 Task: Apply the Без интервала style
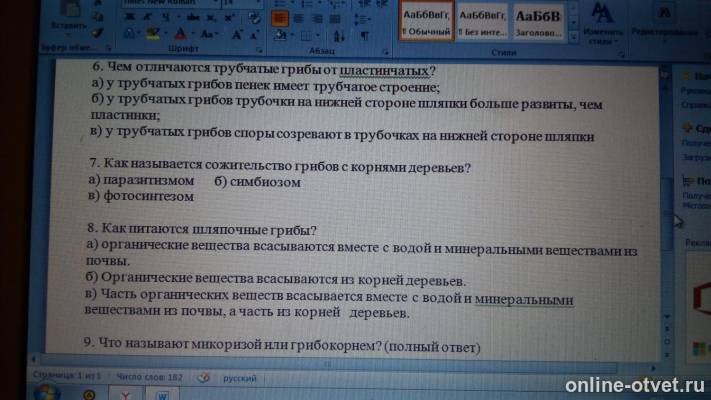tap(482, 22)
